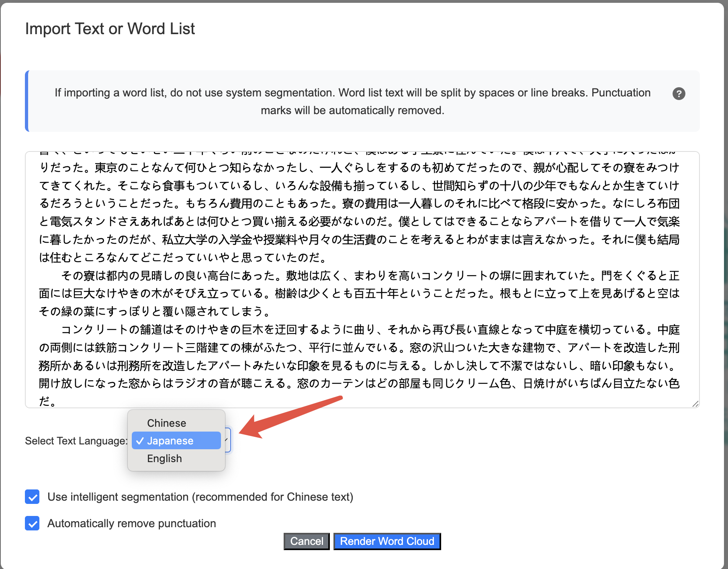Select Chinese from the language dropdown
Screen dimensions: 728x569
[166, 423]
